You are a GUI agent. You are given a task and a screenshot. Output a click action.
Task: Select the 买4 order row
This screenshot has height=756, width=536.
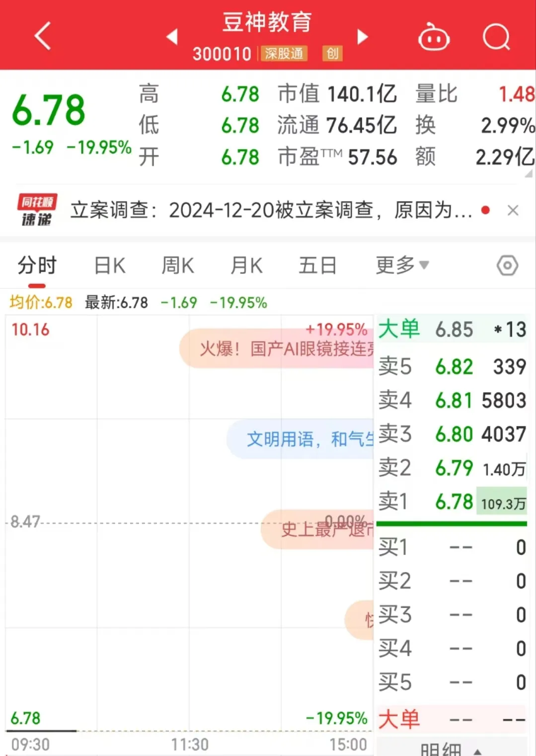[452, 649]
